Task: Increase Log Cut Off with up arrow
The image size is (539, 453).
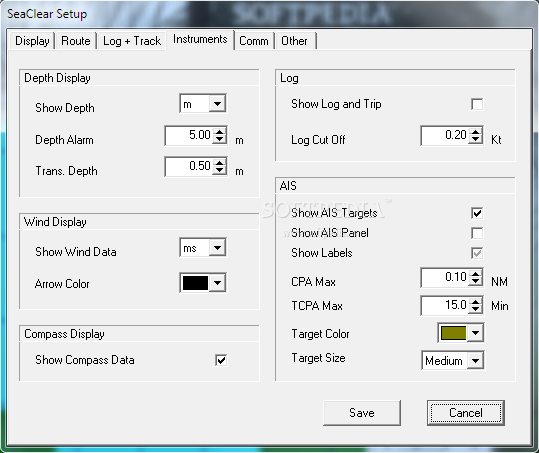Action: pyautogui.click(x=475, y=131)
